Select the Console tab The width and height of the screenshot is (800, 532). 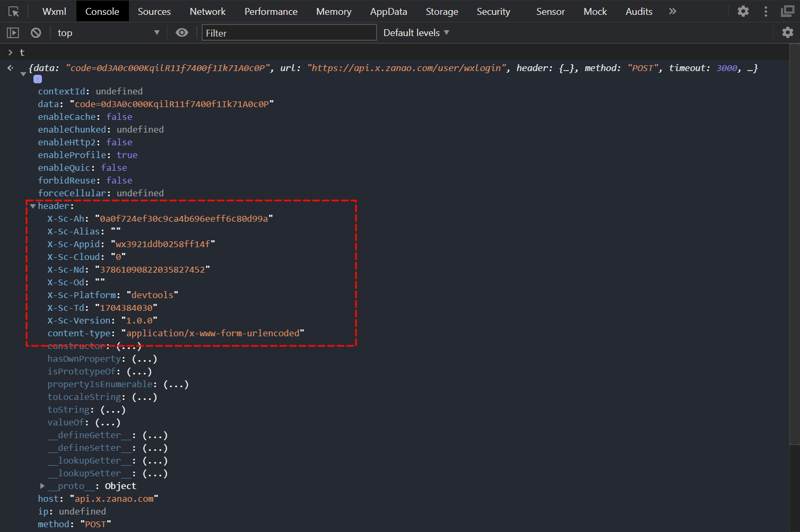tap(102, 11)
